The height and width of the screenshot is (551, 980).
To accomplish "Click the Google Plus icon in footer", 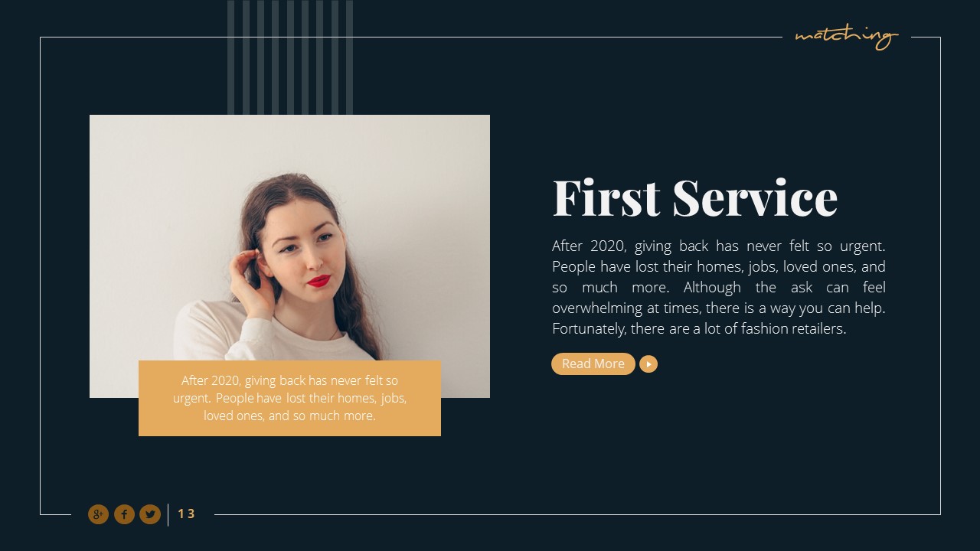I will pyautogui.click(x=98, y=514).
